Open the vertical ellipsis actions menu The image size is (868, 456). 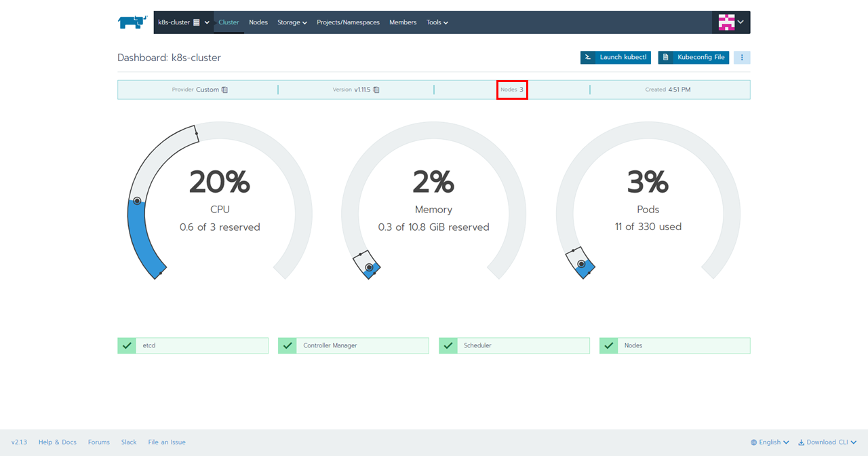point(742,58)
